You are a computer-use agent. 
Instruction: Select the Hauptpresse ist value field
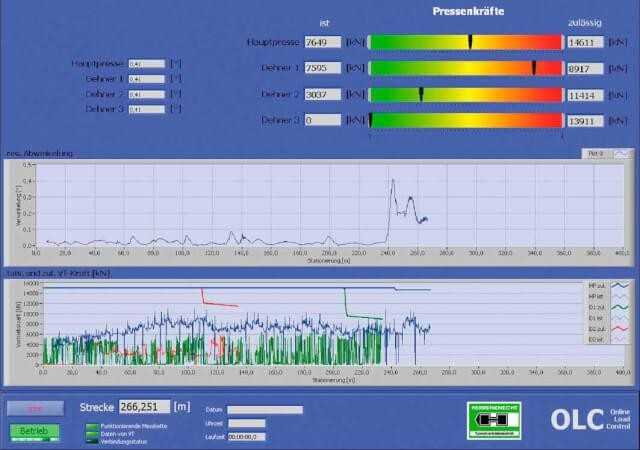[x=323, y=42]
